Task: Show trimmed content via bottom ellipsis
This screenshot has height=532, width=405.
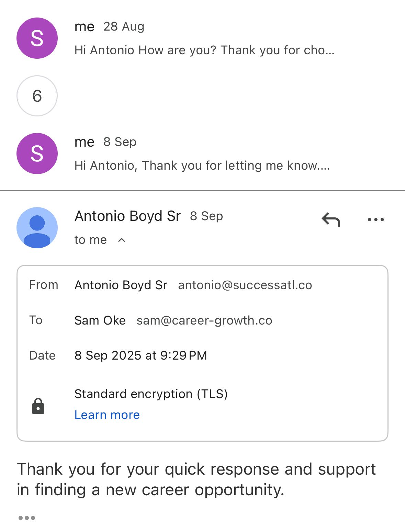Action: click(27, 518)
